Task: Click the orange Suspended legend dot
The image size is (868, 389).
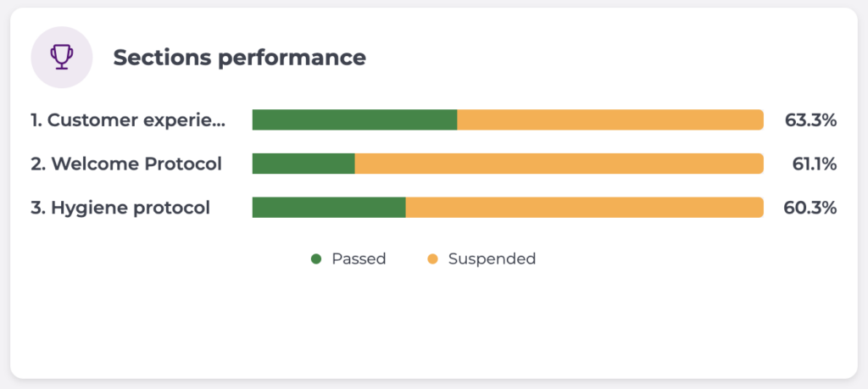Action: tap(432, 259)
